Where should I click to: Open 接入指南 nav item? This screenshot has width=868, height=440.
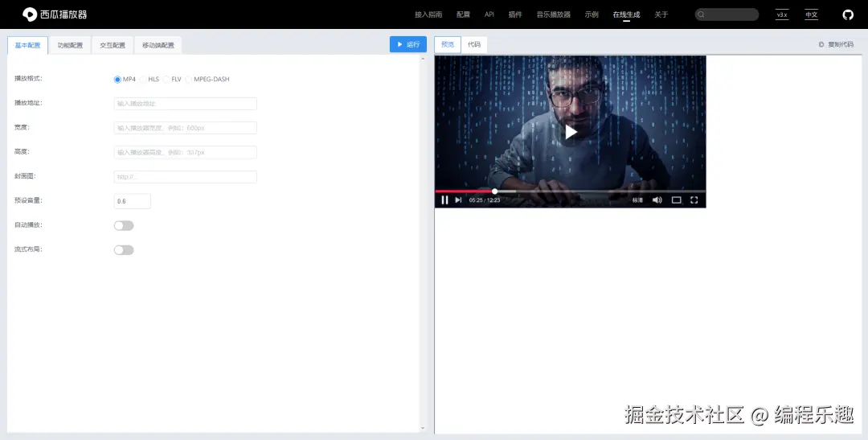428,15
